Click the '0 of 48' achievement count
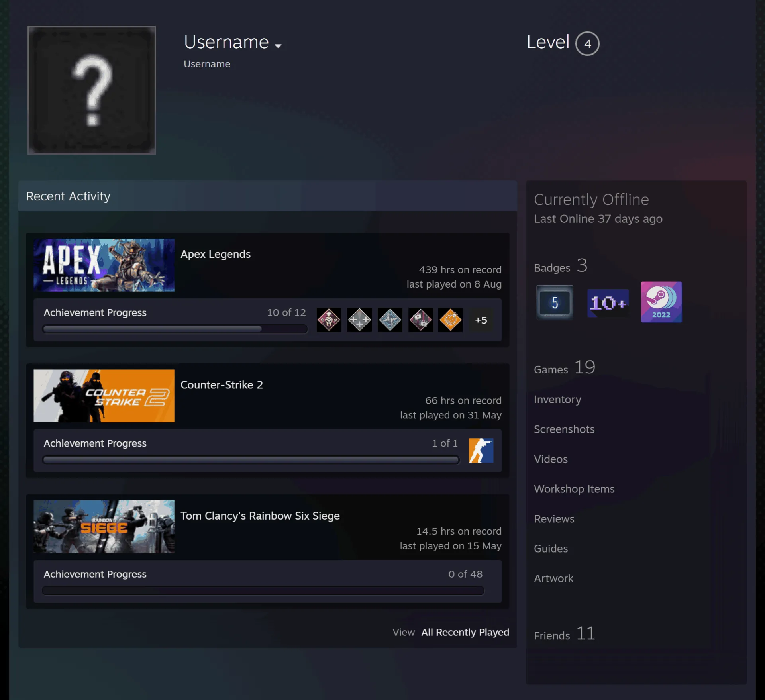Viewport: 765px width, 700px height. click(465, 574)
